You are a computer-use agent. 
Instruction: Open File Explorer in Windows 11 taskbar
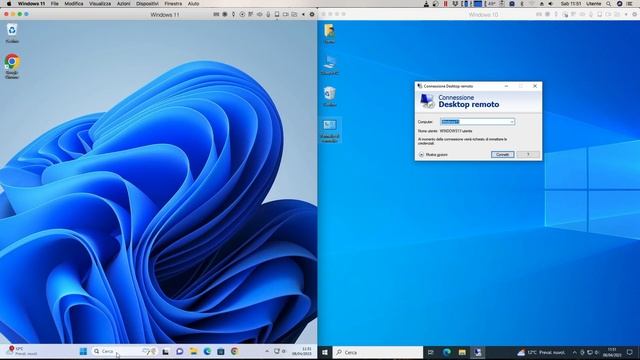tap(193, 351)
